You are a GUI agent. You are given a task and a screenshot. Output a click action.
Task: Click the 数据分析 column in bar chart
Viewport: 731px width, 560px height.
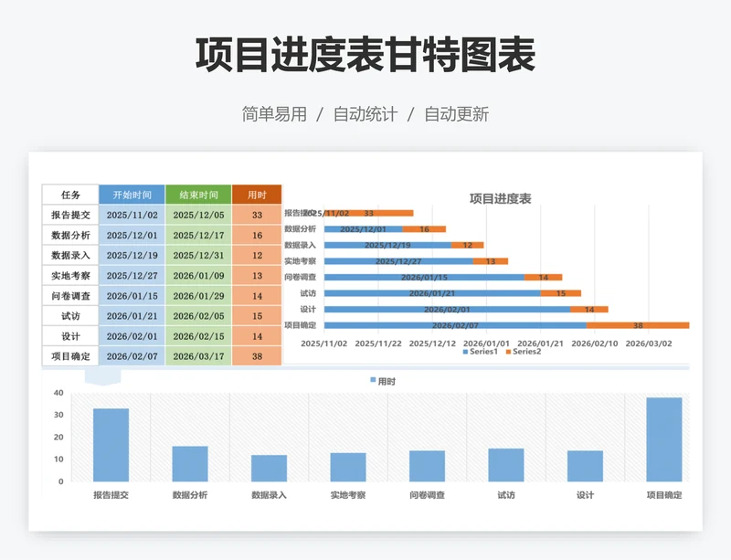pos(190,464)
